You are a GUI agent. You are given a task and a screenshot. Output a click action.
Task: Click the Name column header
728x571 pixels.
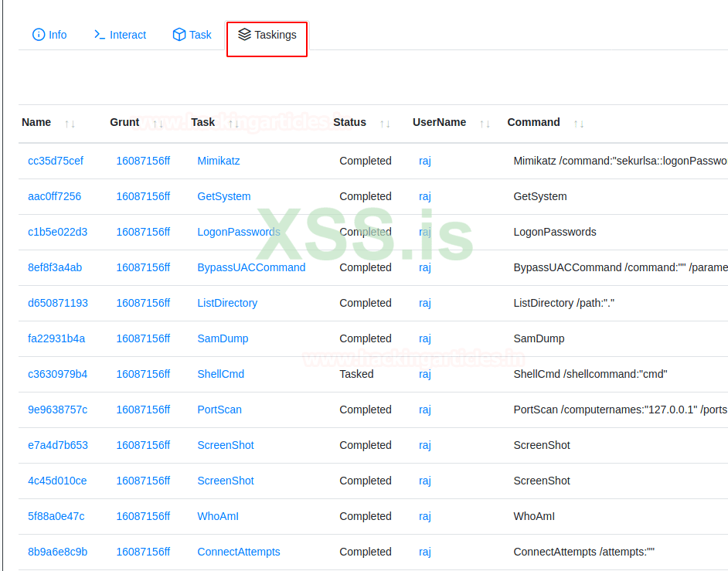tap(36, 122)
